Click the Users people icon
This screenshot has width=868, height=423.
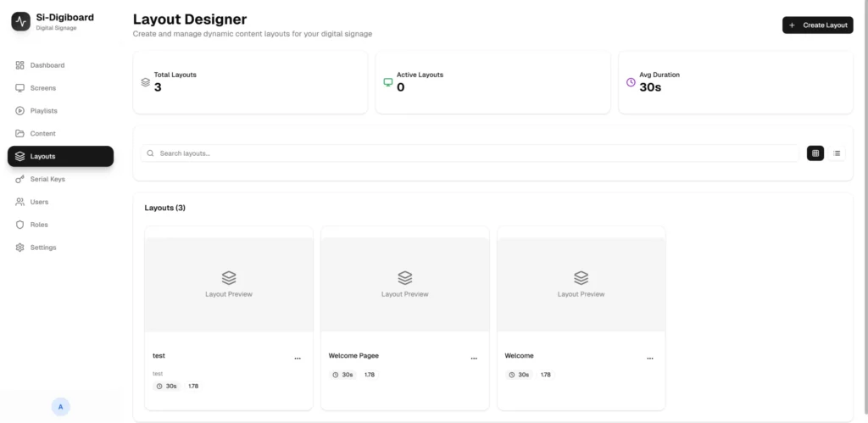coord(20,203)
